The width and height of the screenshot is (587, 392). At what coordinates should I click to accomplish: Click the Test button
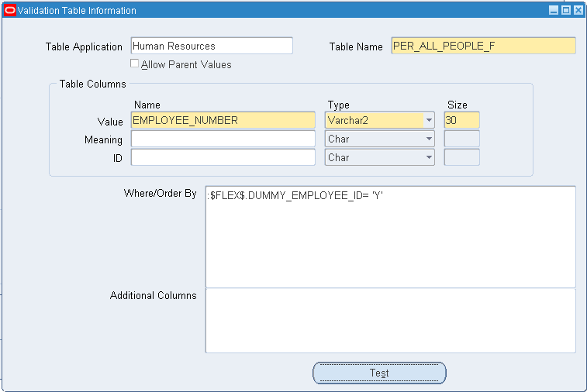(379, 373)
